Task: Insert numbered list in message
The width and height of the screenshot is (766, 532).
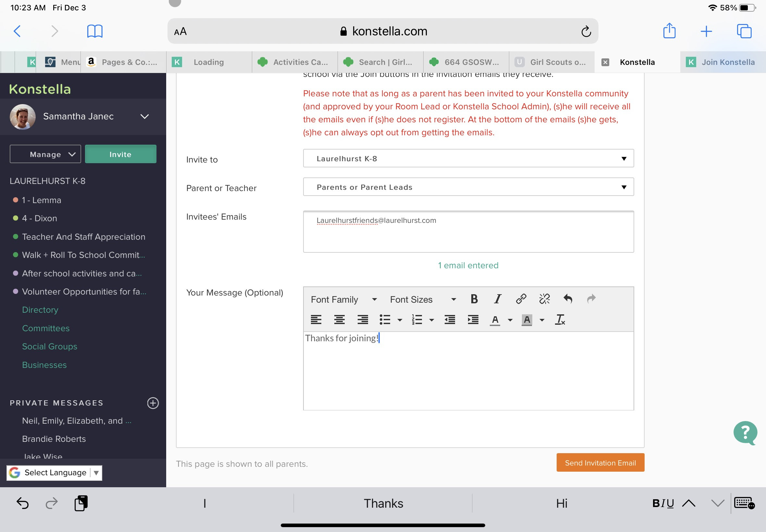Action: coord(417,320)
